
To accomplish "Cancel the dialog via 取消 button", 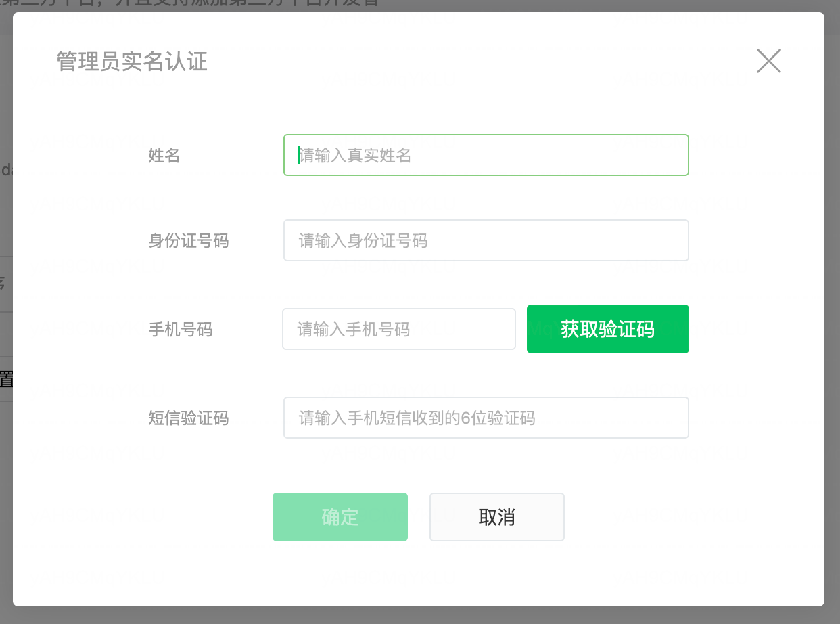I will tap(497, 517).
